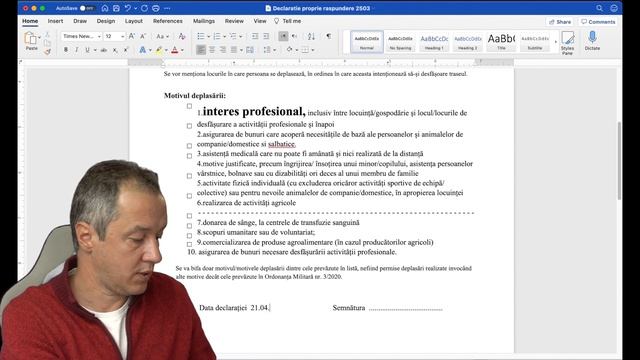The image size is (640, 360).
Task: Switch to the Design tab
Action: [x=106, y=21]
